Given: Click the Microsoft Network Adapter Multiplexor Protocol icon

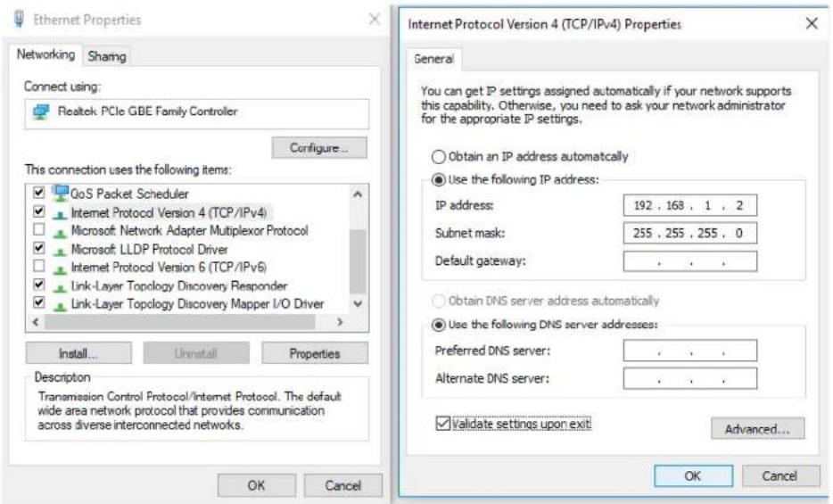Looking at the screenshot, I should (x=60, y=232).
